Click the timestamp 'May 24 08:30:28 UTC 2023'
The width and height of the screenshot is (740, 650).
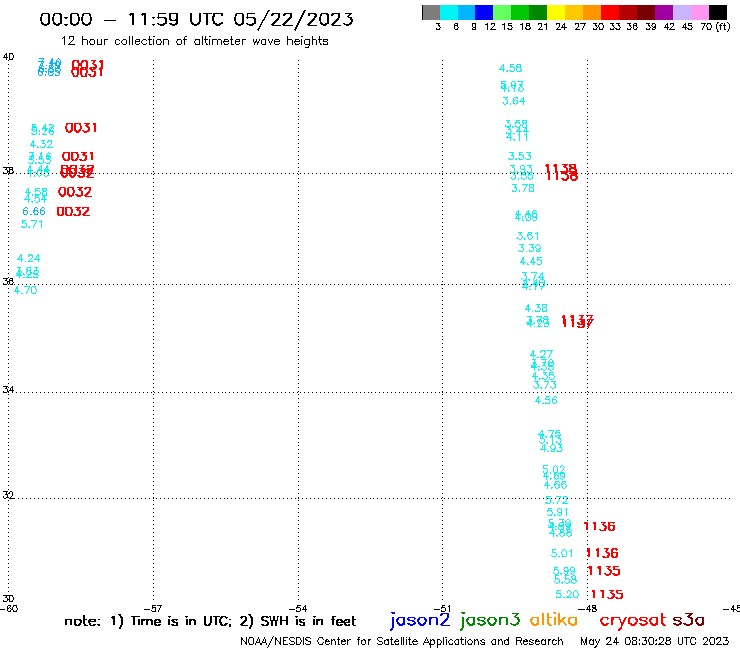click(x=654, y=641)
